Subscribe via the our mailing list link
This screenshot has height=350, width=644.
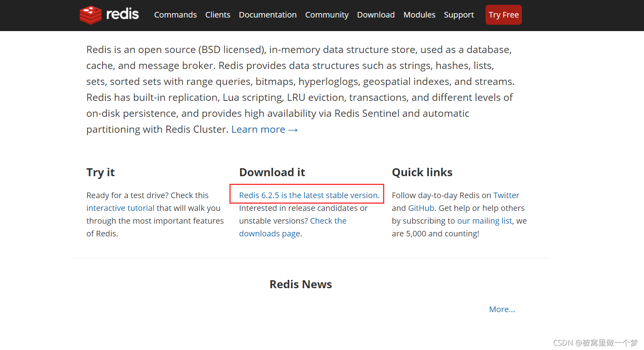(484, 221)
